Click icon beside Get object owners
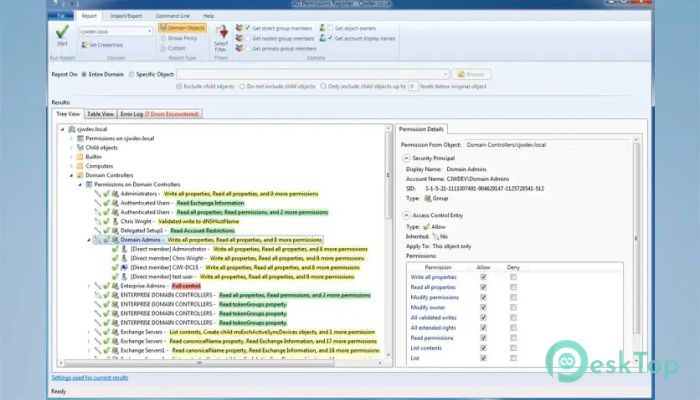The image size is (700, 400). pyautogui.click(x=322, y=28)
